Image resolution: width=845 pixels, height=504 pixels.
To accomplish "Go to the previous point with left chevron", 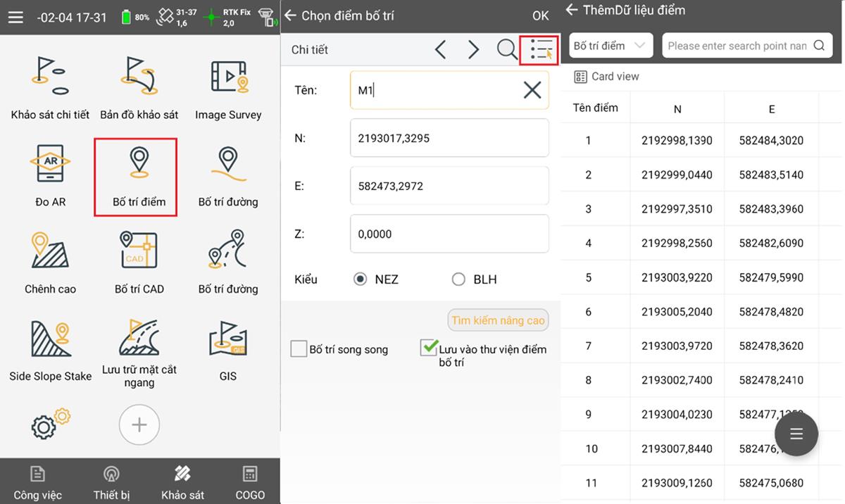I will (441, 49).
